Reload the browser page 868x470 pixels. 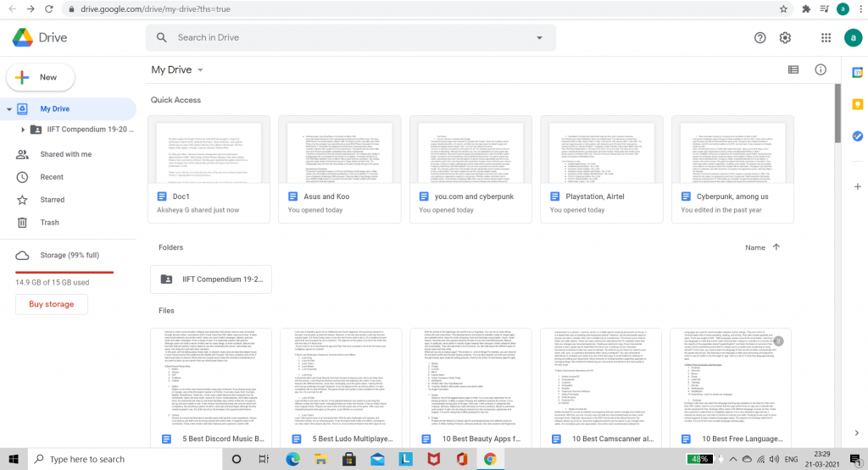click(x=48, y=8)
